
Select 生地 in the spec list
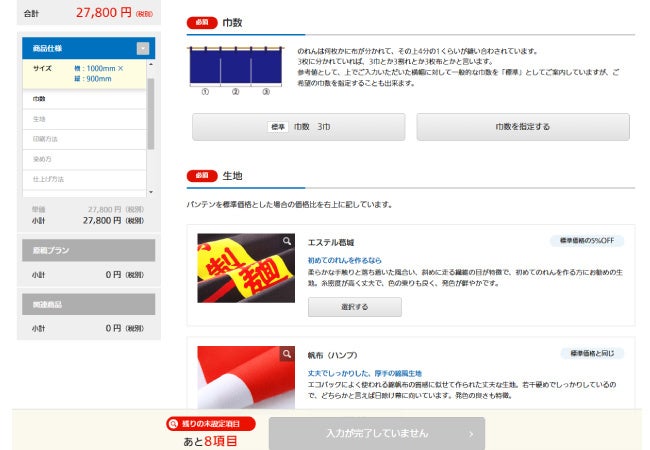pyautogui.click(x=84, y=119)
